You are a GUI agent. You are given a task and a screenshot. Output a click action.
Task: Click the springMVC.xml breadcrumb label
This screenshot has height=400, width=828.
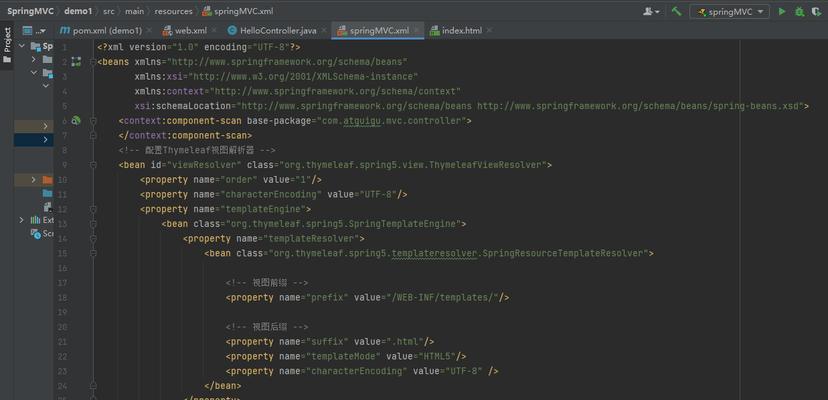pyautogui.click(x=244, y=11)
